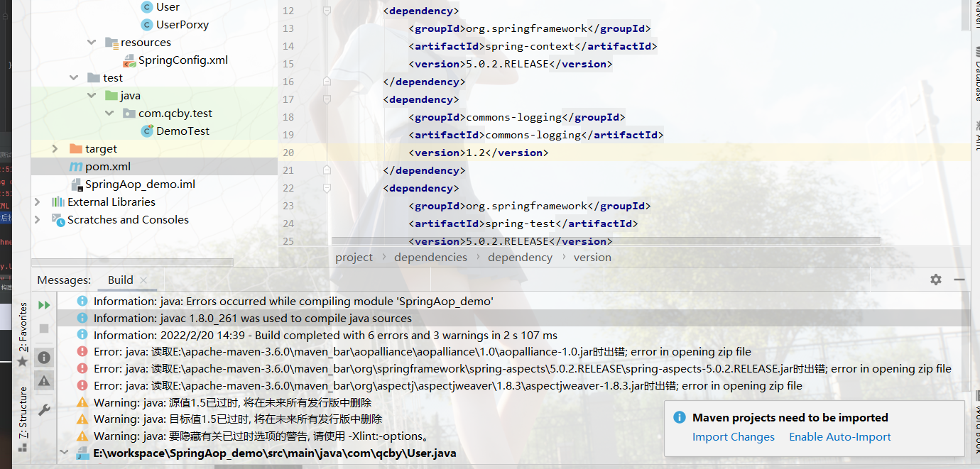Click the info icon in Maven notification
The height and width of the screenshot is (469, 980).
(x=680, y=417)
